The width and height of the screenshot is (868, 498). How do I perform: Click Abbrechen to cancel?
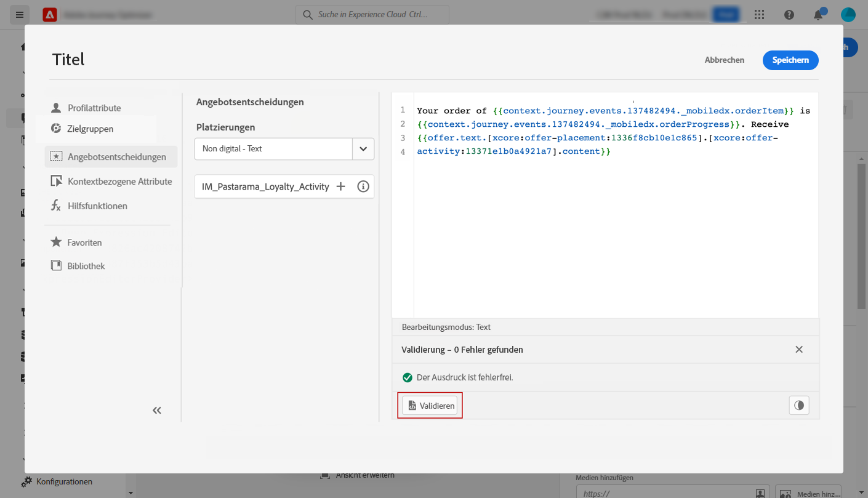pos(725,60)
